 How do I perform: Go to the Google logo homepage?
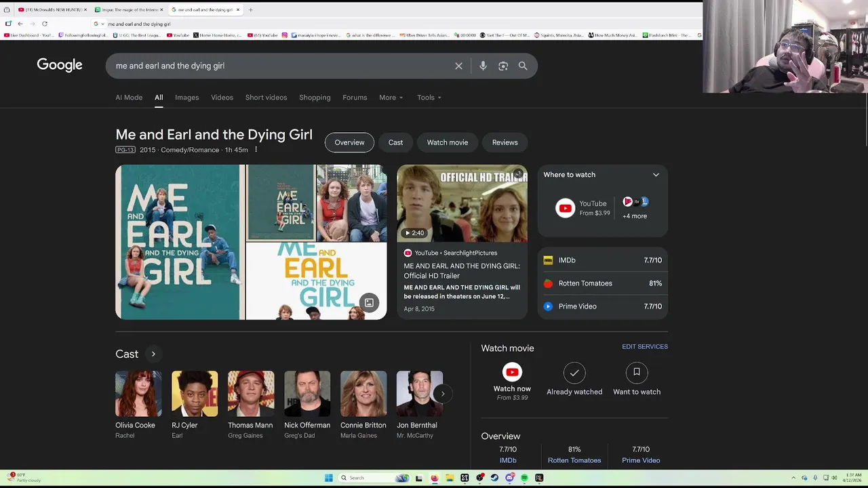(x=60, y=65)
